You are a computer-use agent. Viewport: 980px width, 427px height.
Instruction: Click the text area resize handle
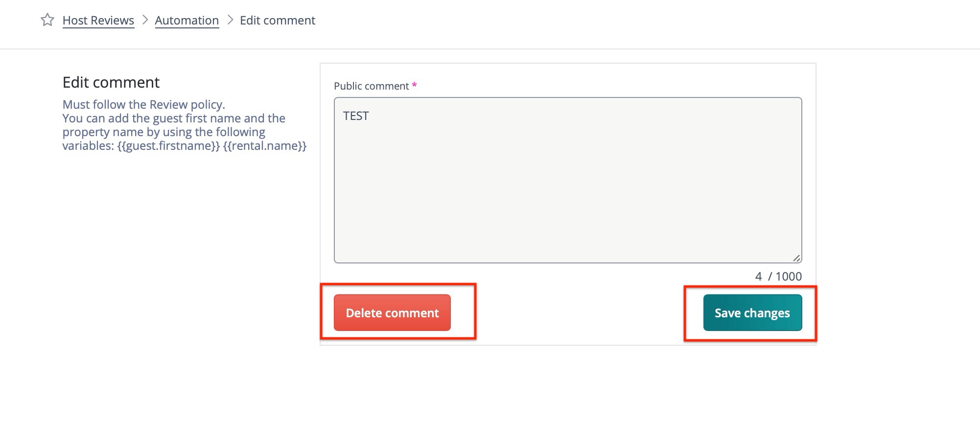796,258
